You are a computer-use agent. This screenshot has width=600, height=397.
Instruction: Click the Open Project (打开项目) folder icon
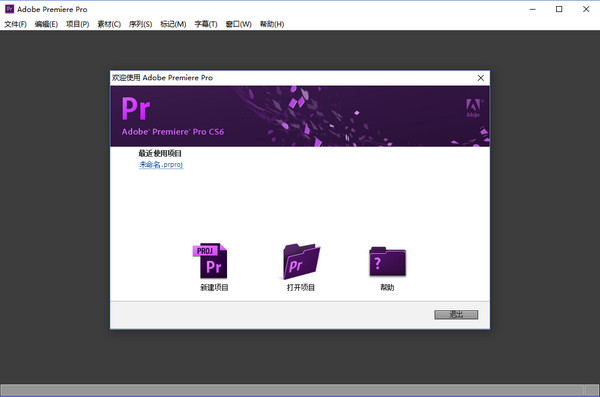(x=301, y=261)
